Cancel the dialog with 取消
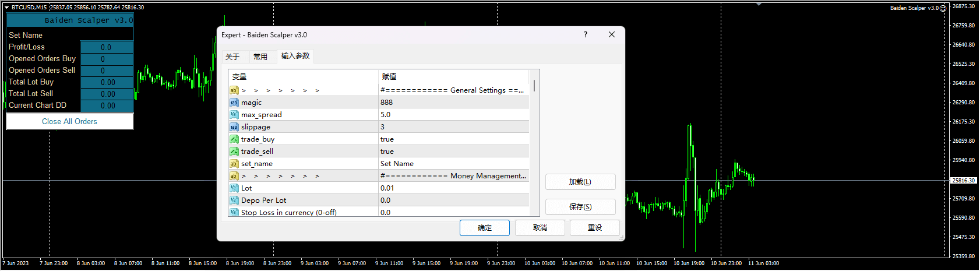980x271 pixels. [540, 228]
